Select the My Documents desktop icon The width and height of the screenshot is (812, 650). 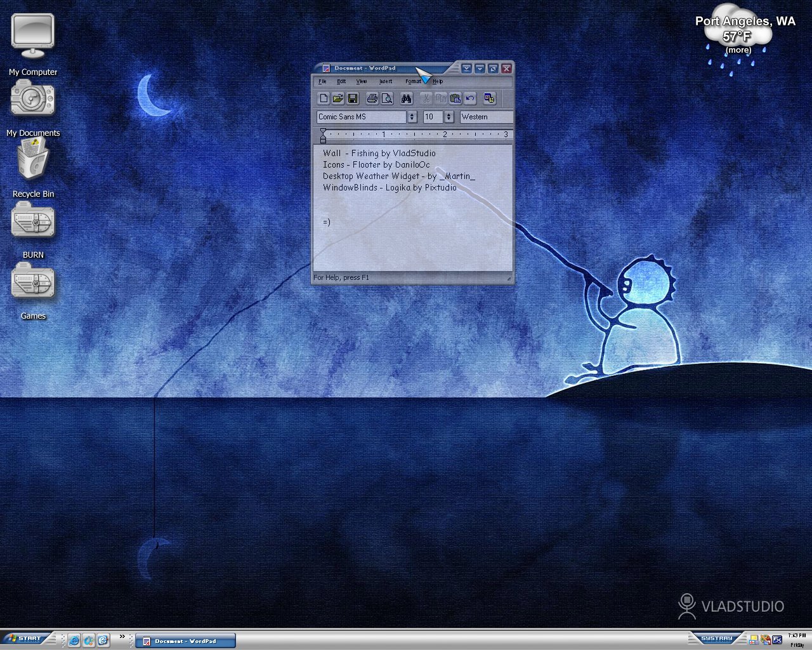point(33,108)
